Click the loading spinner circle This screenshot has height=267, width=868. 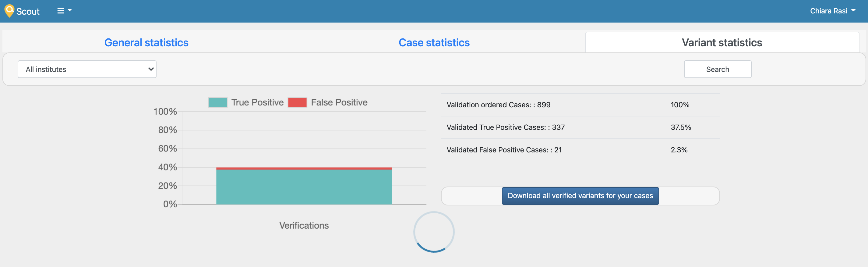click(x=433, y=232)
